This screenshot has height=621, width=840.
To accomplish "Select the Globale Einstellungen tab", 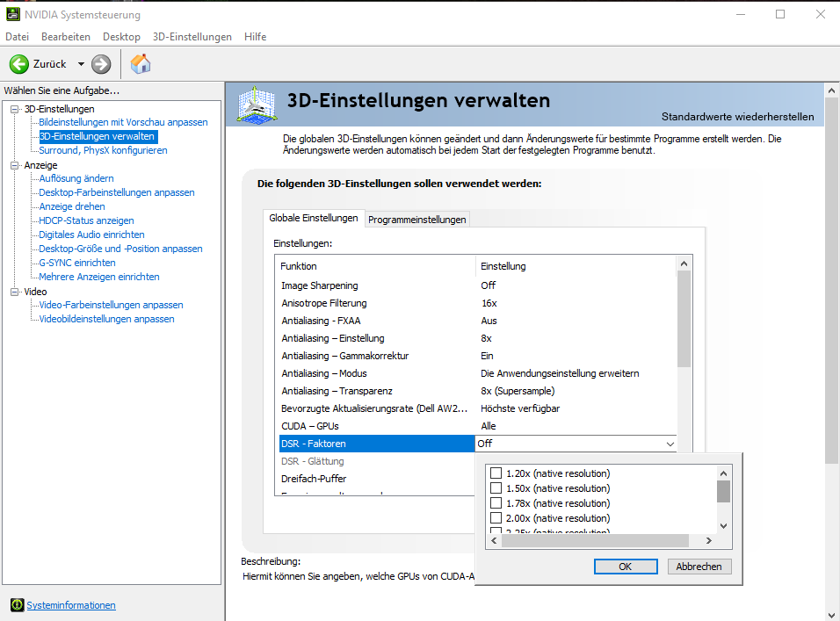I will tap(314, 218).
